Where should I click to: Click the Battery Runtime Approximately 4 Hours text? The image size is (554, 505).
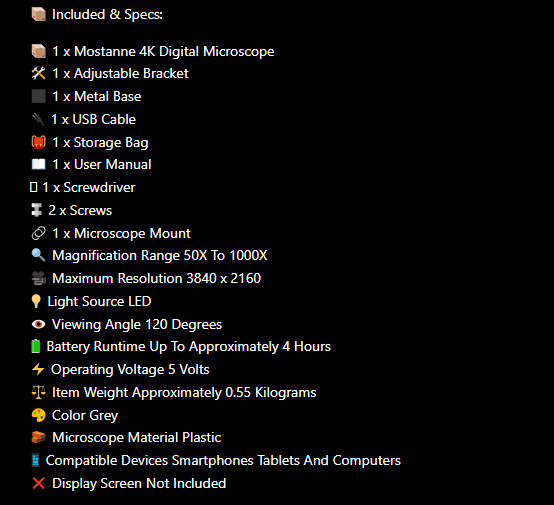click(189, 347)
